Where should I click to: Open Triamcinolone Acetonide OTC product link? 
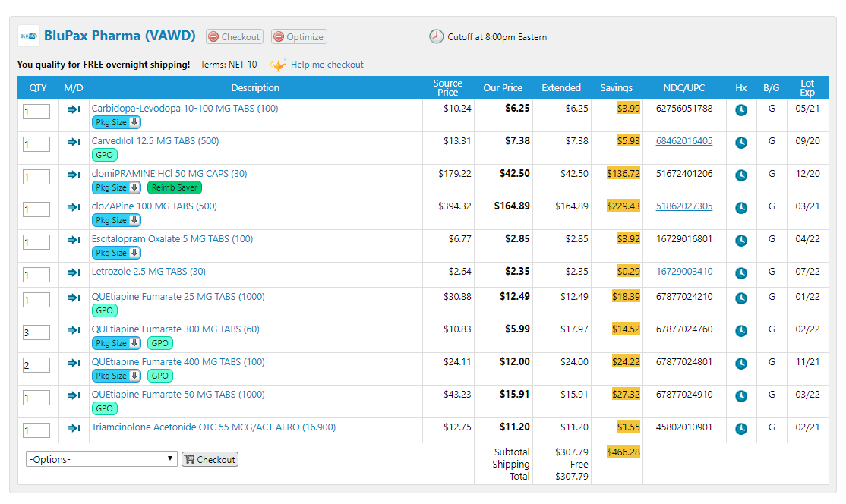tap(213, 427)
